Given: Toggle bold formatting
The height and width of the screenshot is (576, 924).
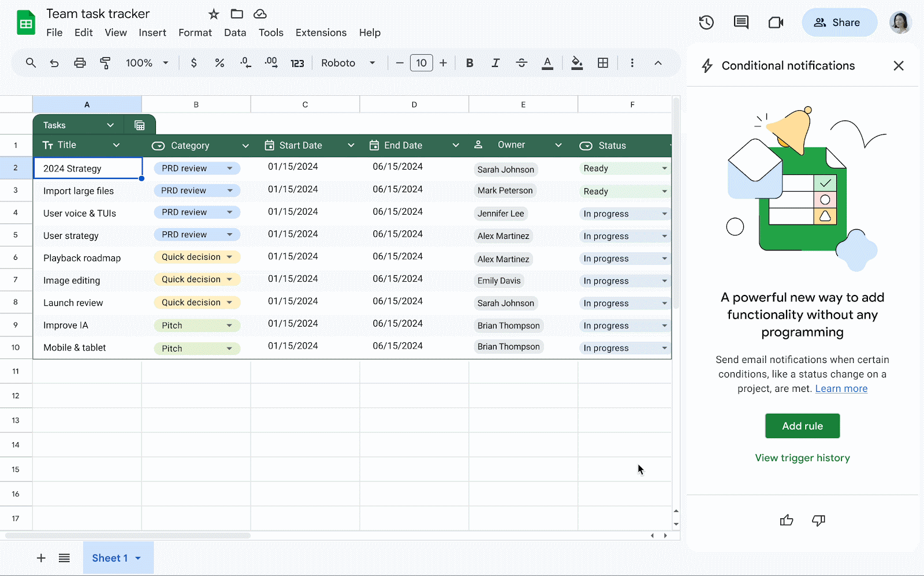Looking at the screenshot, I should (470, 63).
